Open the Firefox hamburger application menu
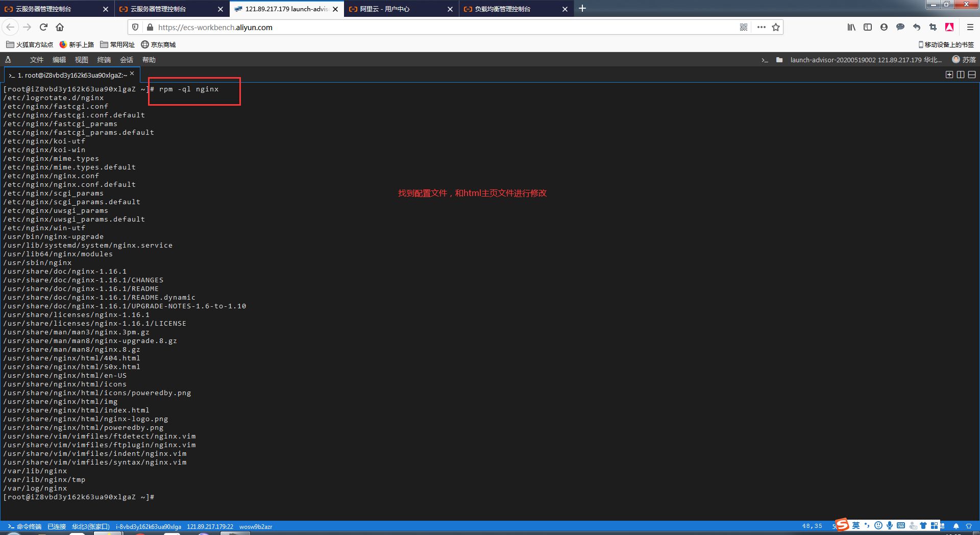This screenshot has width=980, height=535. pyautogui.click(x=970, y=27)
